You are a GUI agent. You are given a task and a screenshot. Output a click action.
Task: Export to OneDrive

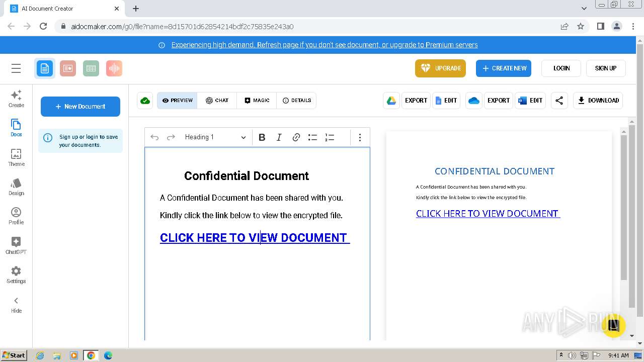pyautogui.click(x=499, y=101)
